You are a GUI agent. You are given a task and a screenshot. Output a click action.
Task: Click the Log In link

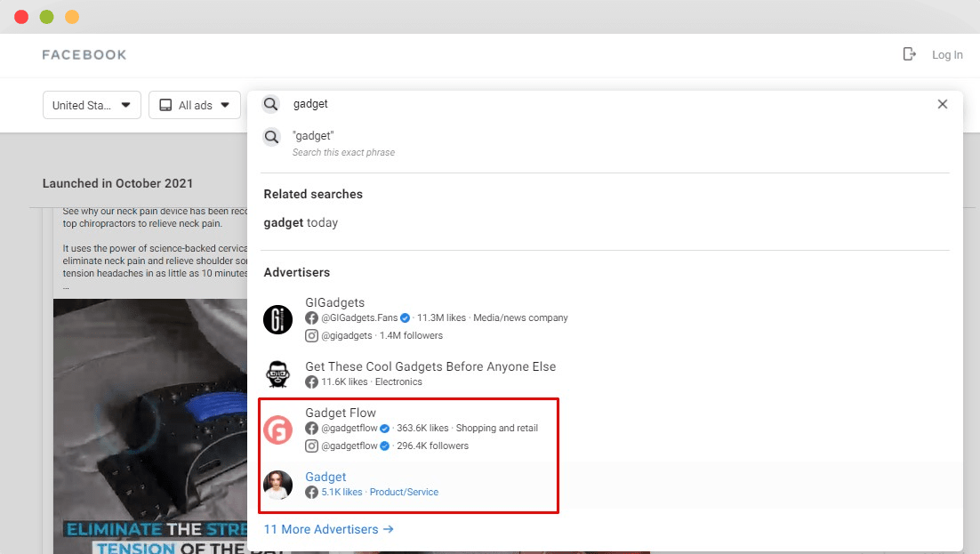[947, 55]
